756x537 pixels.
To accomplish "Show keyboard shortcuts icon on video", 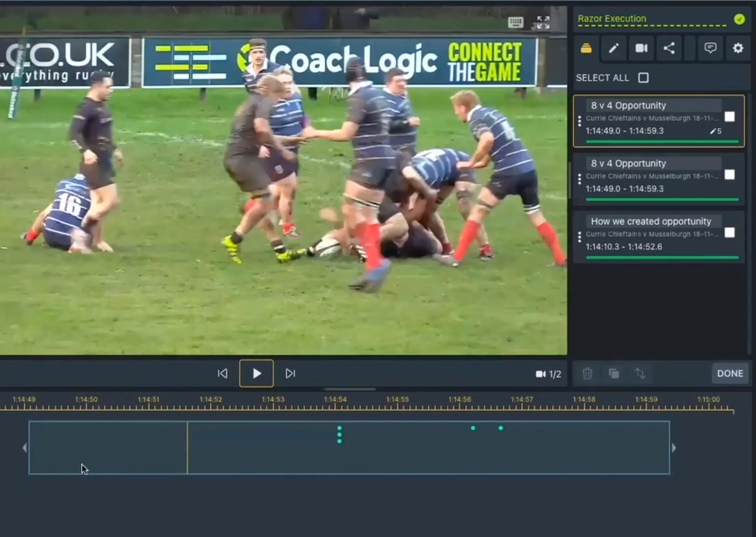I will pyautogui.click(x=515, y=23).
